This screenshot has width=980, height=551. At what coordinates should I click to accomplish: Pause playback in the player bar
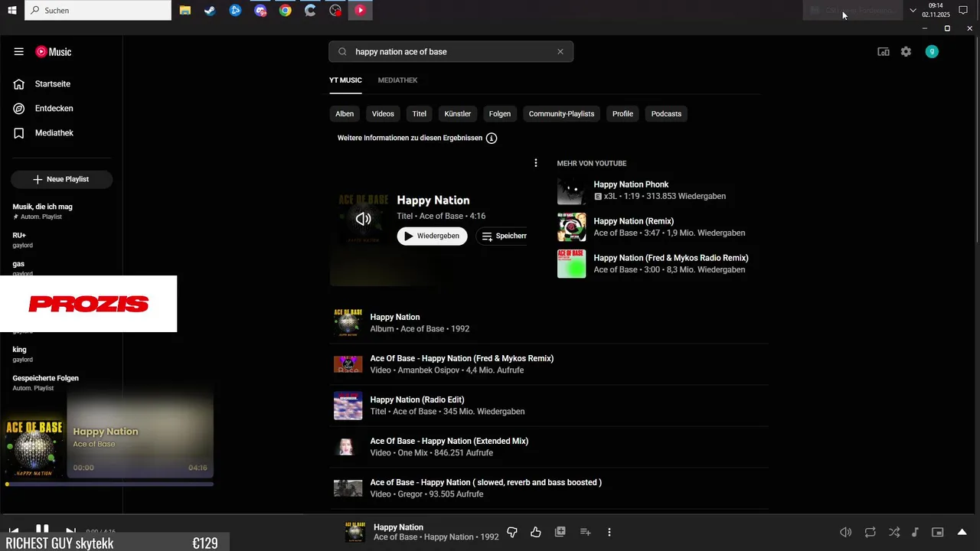click(42, 530)
